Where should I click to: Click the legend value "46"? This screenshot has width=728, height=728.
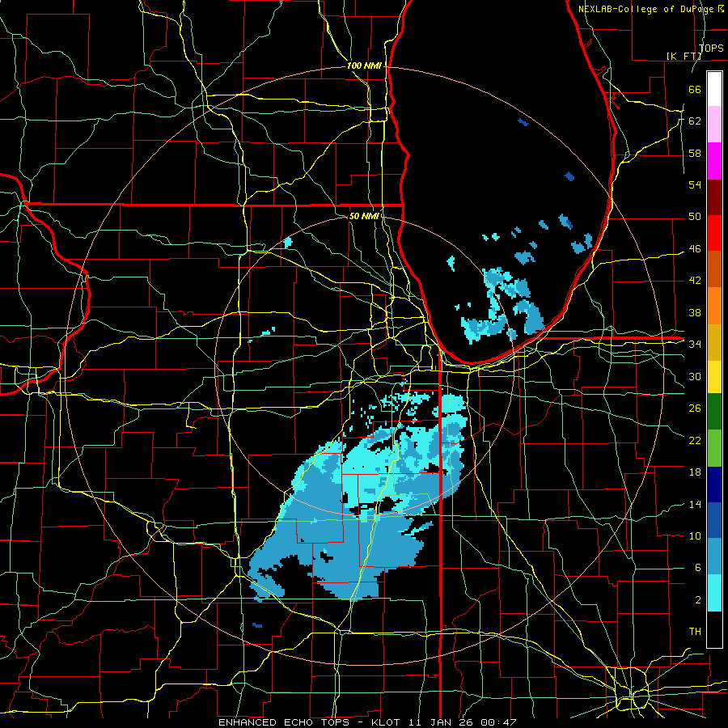point(695,249)
